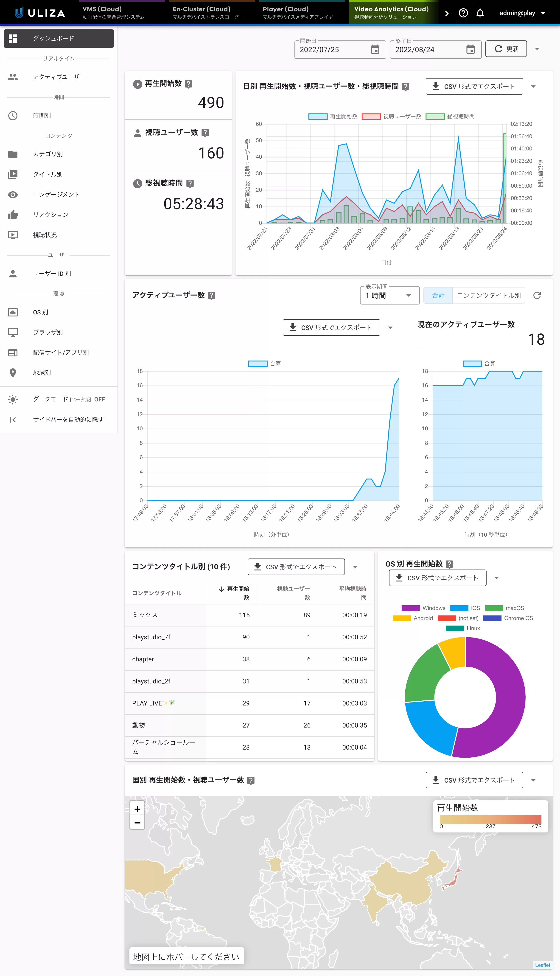
Task: Click the 開始日 date field
Action: [340, 49]
